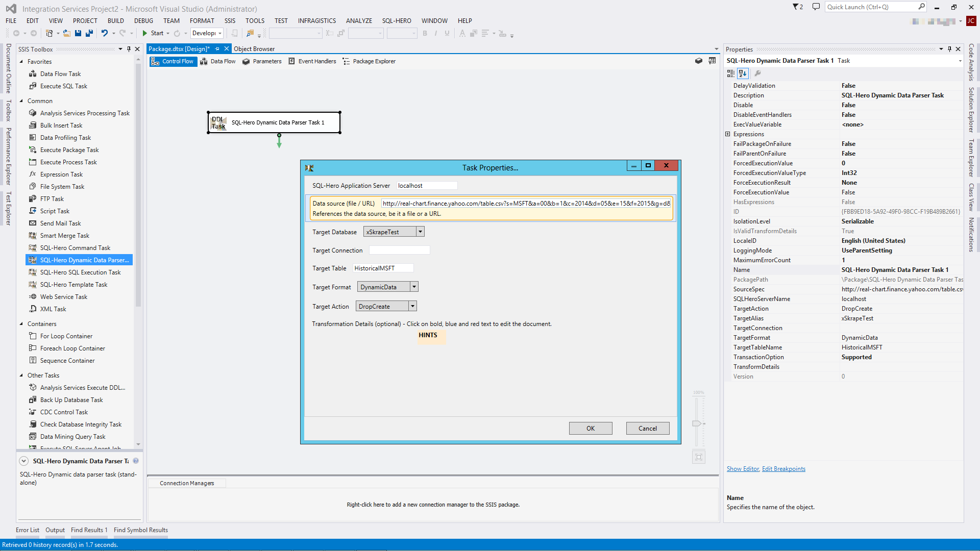Click the Save toolbar icon
The height and width of the screenshot is (551, 980).
point(78,33)
